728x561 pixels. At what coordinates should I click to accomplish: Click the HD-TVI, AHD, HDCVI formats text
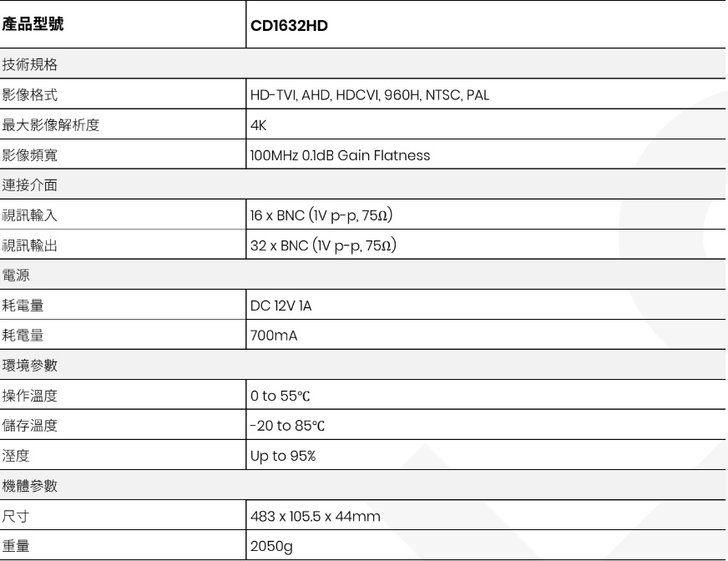click(x=370, y=95)
